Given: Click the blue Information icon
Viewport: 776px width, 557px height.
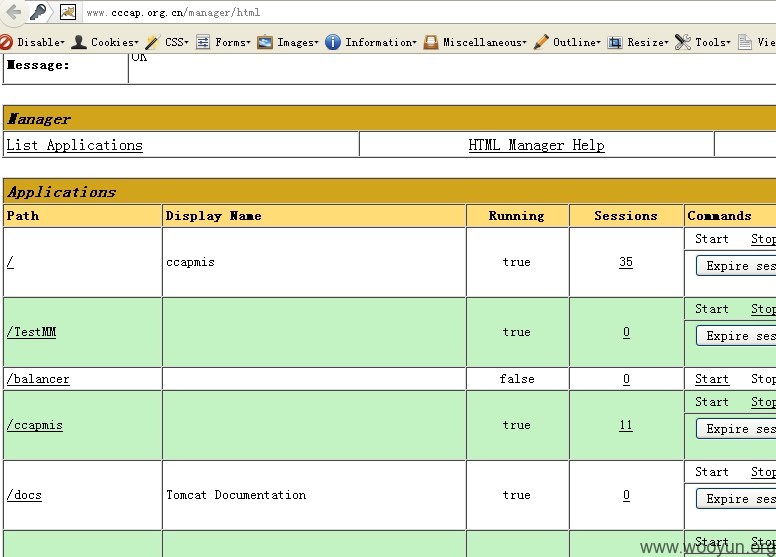Looking at the screenshot, I should point(333,42).
